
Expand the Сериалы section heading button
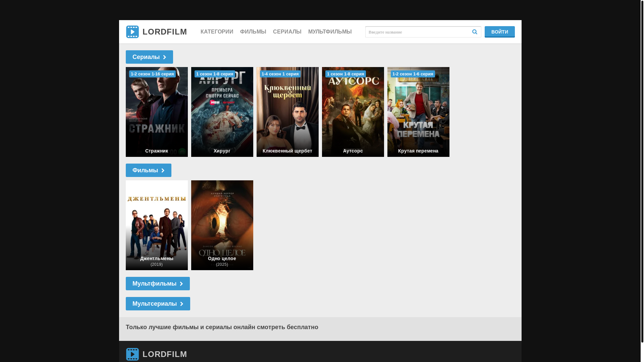coord(149,57)
